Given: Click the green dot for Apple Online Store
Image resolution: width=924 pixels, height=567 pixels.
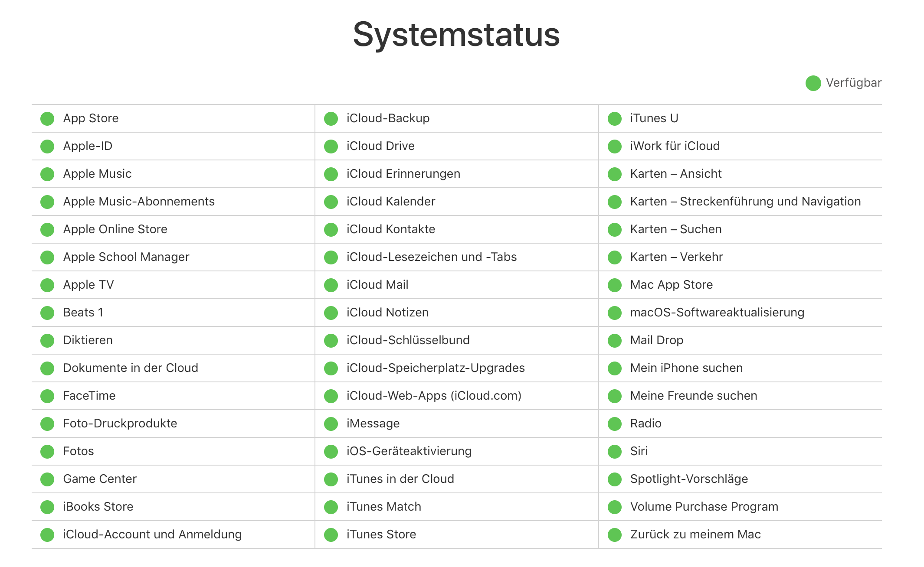Looking at the screenshot, I should click(x=47, y=229).
